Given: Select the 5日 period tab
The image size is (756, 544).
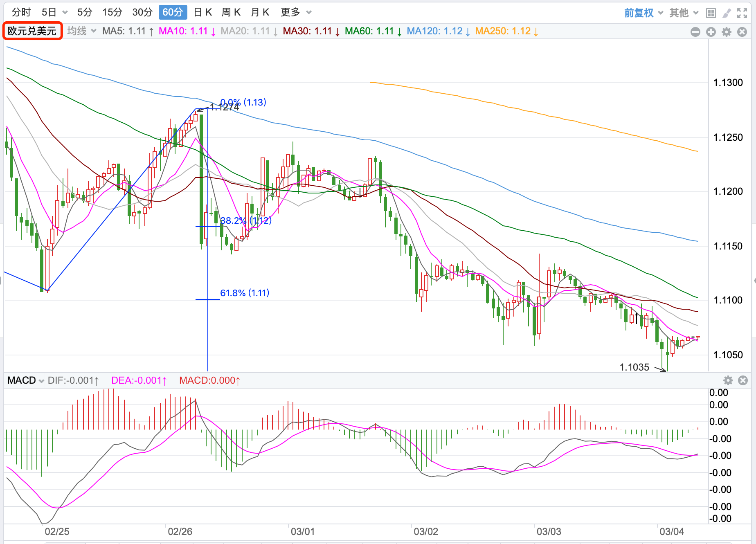Looking at the screenshot, I should 49,12.
